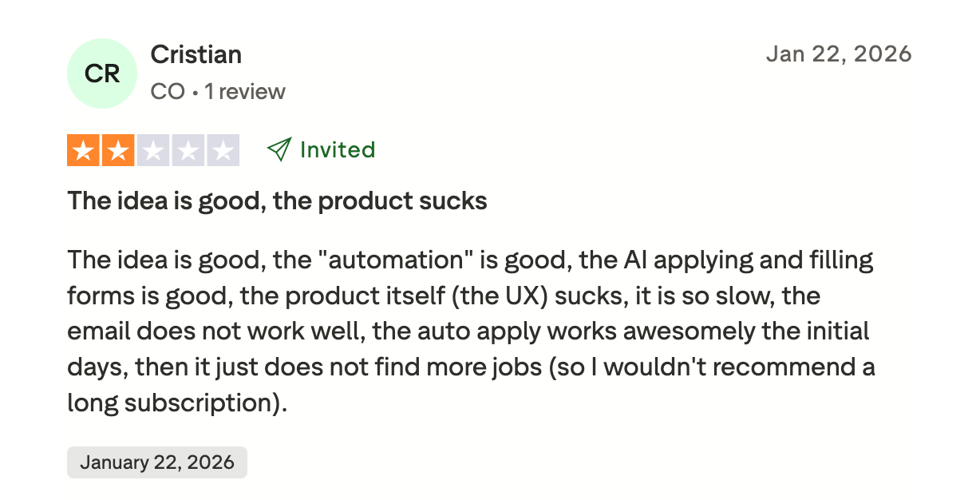Click the January 22, 2026 date badge
Viewport: 980px width, 500px height.
pyautogui.click(x=157, y=462)
